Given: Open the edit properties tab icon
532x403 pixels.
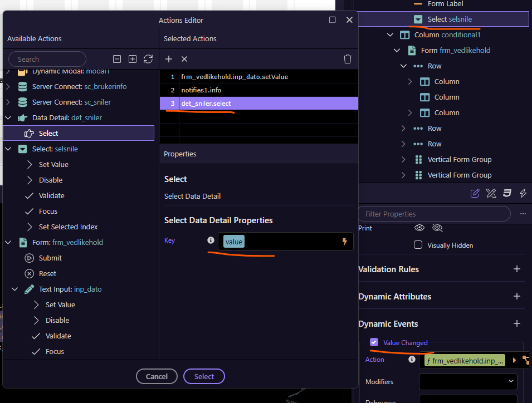Looking at the screenshot, I should pyautogui.click(x=475, y=193).
